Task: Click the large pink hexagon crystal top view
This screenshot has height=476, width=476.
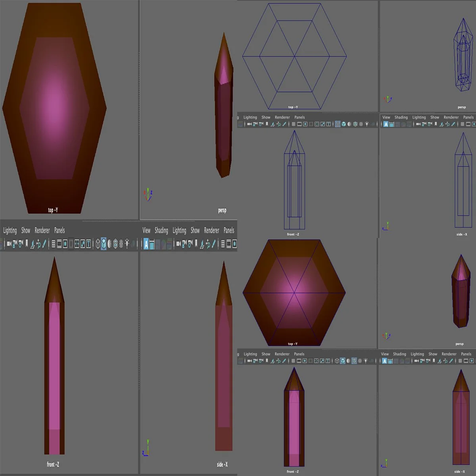Action: pyautogui.click(x=54, y=108)
